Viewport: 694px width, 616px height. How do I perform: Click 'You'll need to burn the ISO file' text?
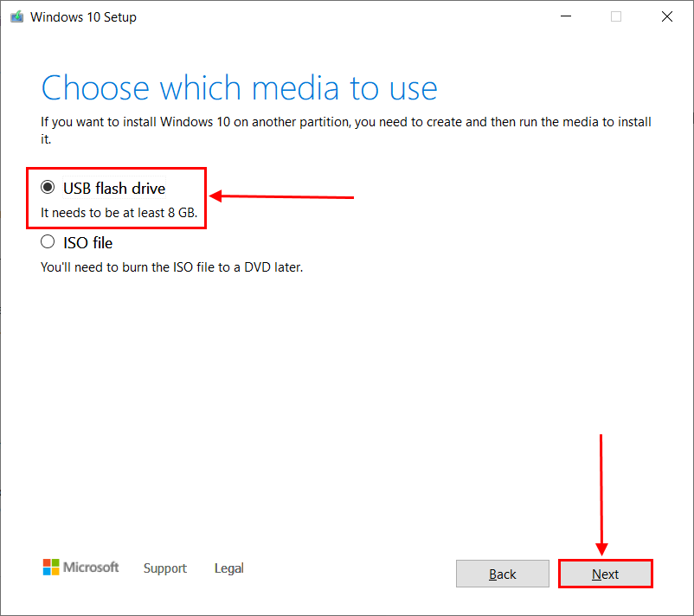171,267
